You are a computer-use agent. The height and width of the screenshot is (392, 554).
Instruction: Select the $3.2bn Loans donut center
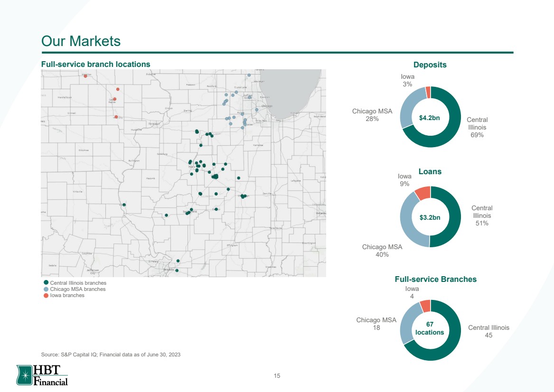point(430,217)
